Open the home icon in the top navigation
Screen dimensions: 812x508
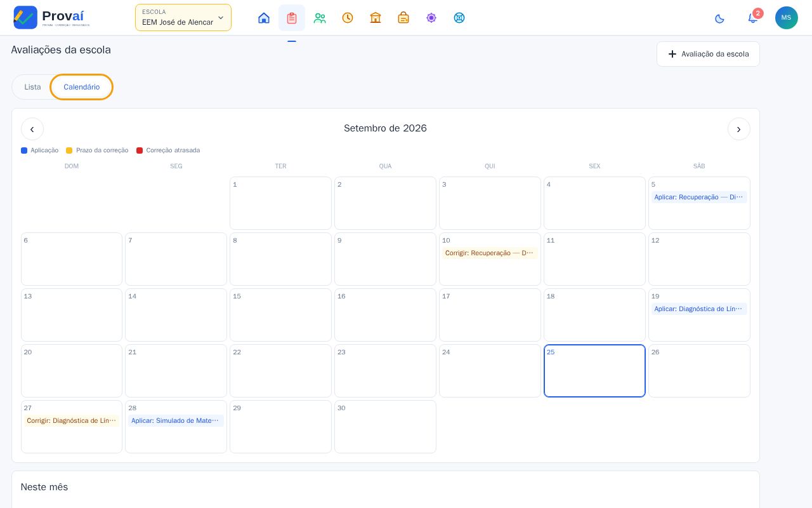point(264,18)
